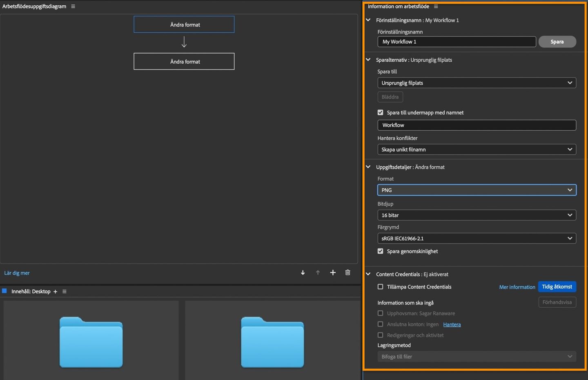The image size is (588, 380).
Task: Open the Mer information link
Action: [x=517, y=287]
